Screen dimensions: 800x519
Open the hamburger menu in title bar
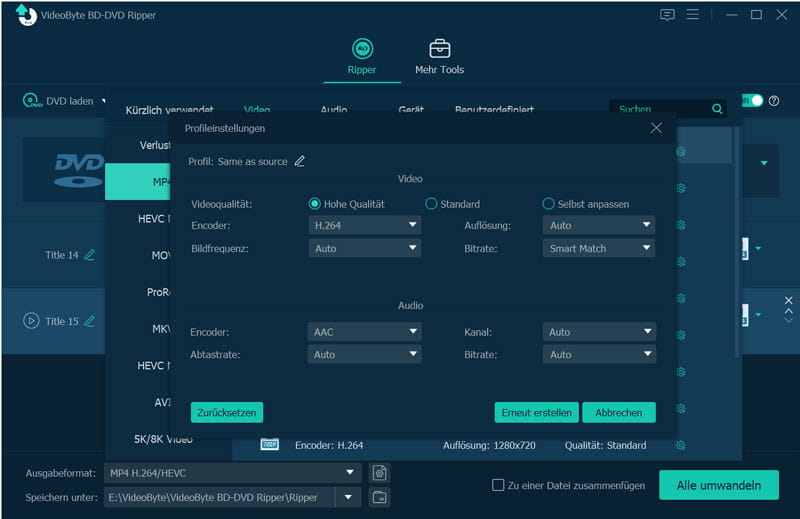tap(692, 15)
